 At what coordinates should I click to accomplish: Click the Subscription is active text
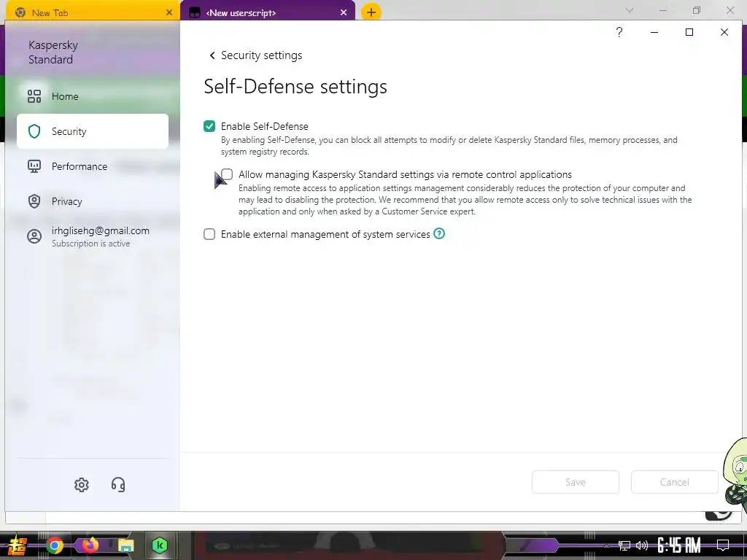click(91, 244)
